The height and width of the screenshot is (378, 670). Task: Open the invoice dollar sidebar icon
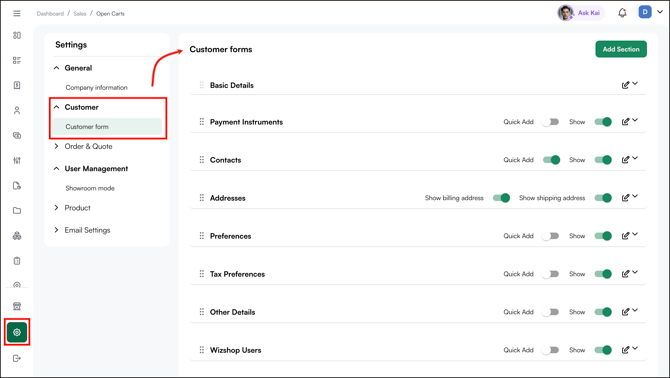[17, 85]
